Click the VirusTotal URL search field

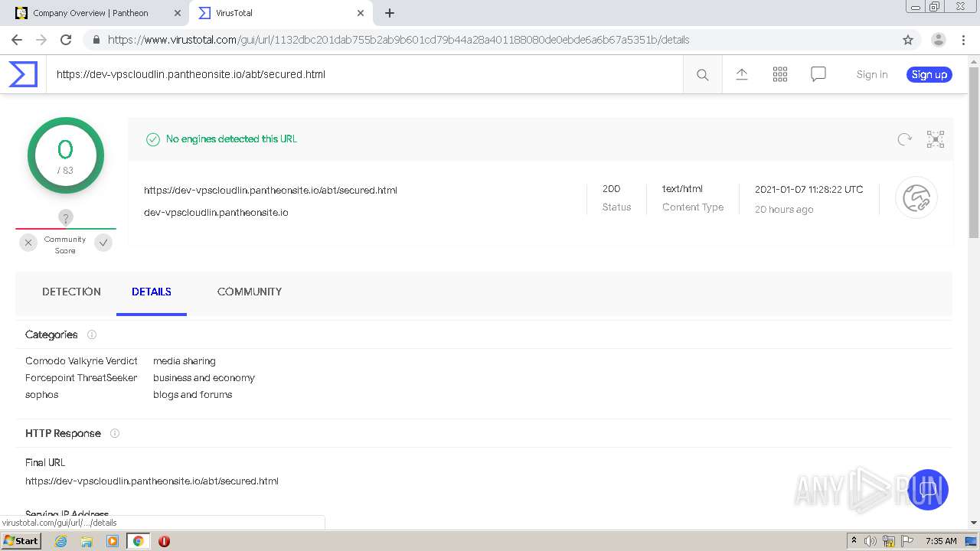tap(364, 74)
